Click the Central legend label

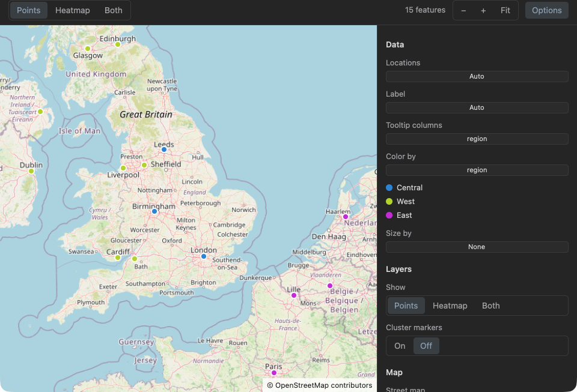click(x=409, y=188)
